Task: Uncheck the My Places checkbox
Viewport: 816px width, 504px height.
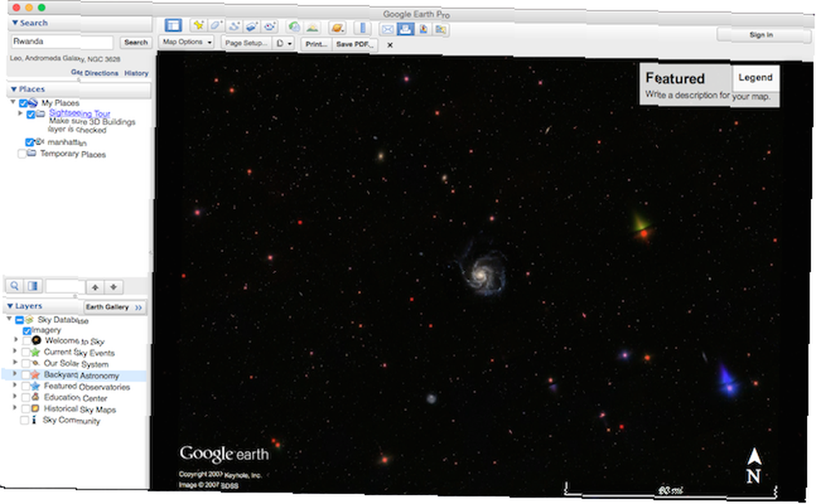Action: 24,103
